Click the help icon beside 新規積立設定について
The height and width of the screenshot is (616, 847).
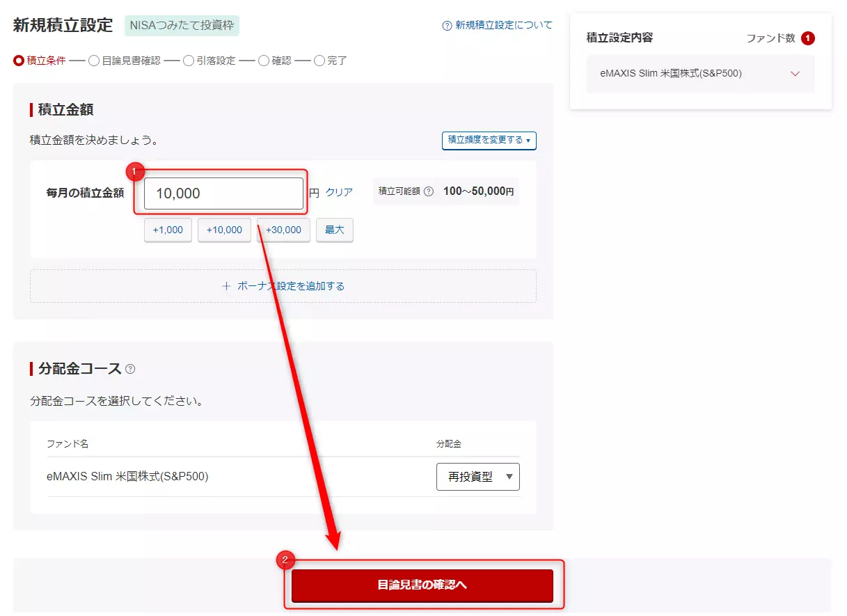click(x=446, y=24)
